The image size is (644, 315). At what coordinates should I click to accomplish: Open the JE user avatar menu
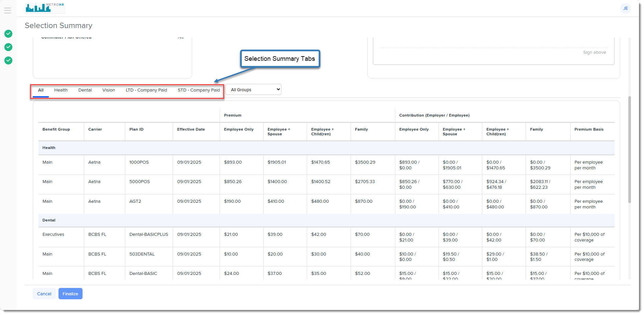[625, 8]
